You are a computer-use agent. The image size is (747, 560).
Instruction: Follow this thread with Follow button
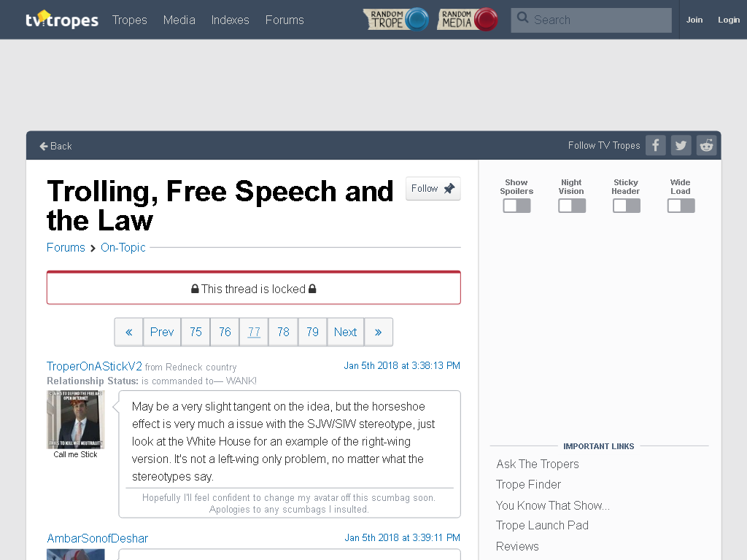tap(433, 189)
